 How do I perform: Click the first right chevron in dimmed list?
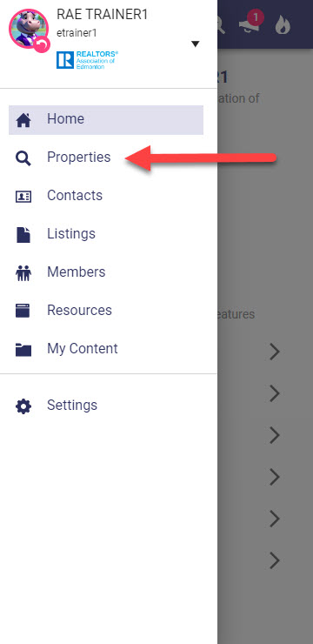coord(275,352)
